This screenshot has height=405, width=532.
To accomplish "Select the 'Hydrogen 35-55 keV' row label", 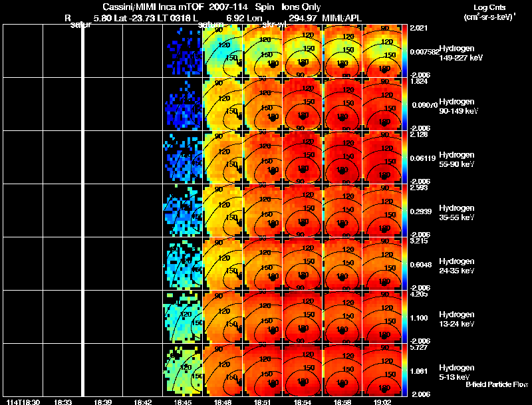I will pos(457,213).
